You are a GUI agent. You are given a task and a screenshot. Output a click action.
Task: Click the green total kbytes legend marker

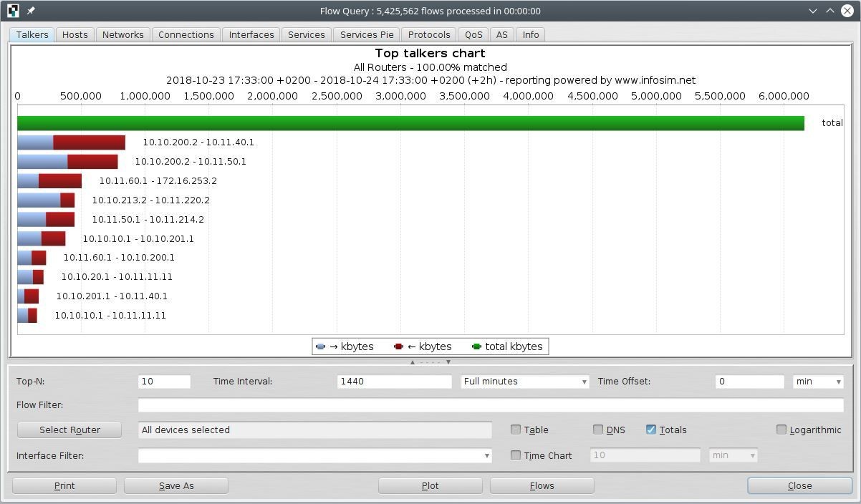(476, 346)
